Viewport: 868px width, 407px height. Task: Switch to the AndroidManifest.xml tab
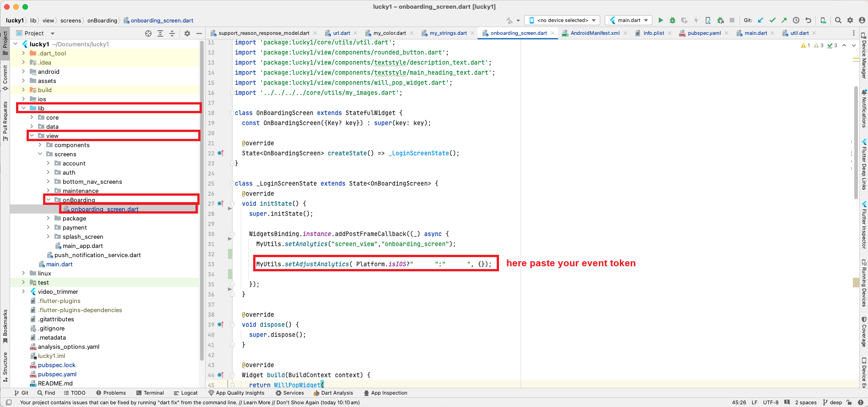tap(595, 33)
